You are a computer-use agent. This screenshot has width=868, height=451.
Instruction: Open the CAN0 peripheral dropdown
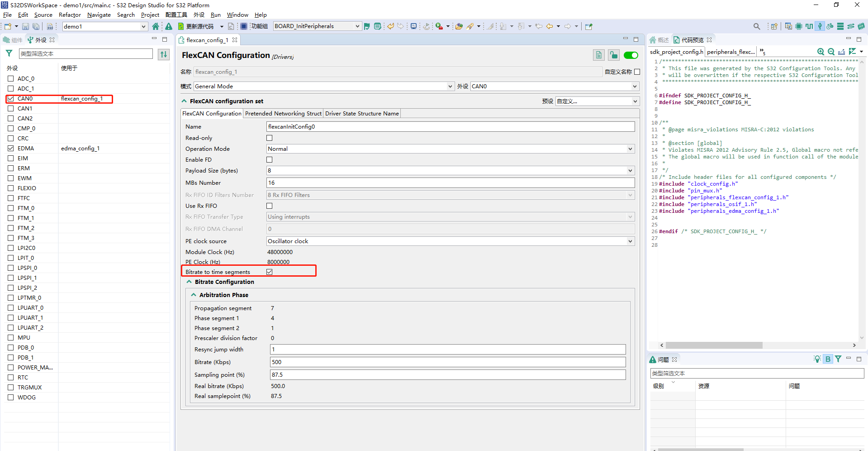[x=555, y=86]
